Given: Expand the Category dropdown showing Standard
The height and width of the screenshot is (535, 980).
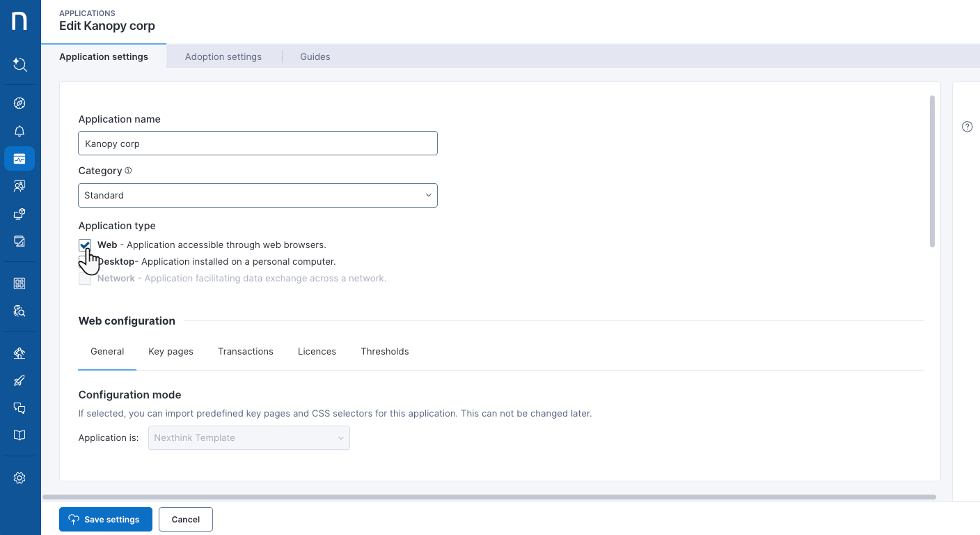Looking at the screenshot, I should click(258, 196).
